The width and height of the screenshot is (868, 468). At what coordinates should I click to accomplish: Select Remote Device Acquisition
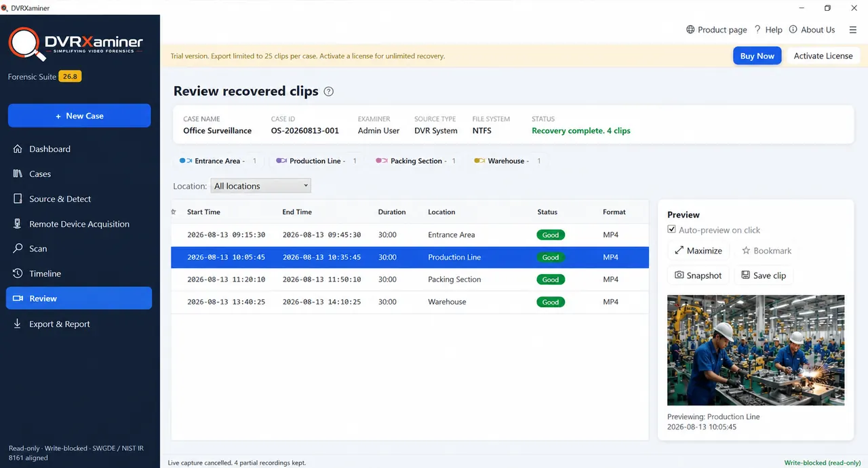[x=79, y=224]
